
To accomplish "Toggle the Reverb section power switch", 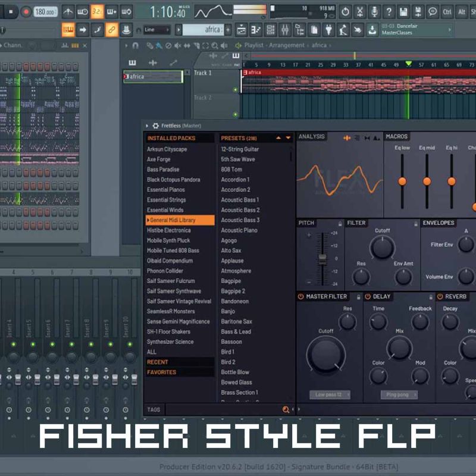I will point(439,295).
